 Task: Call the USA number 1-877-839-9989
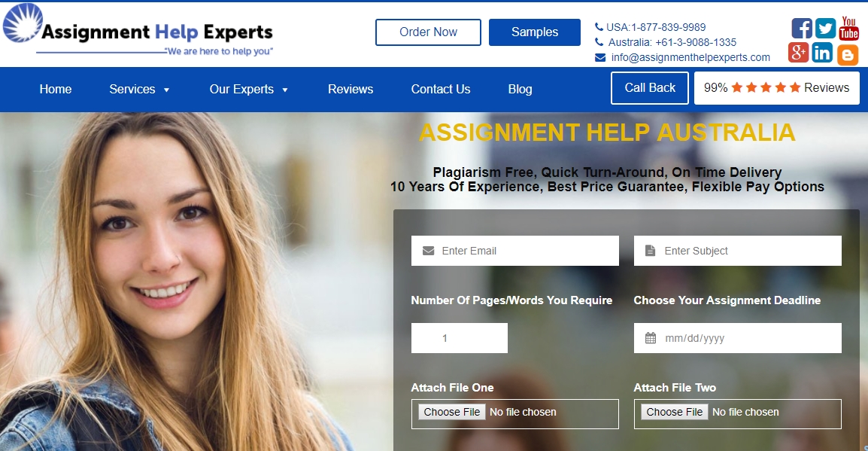(x=656, y=27)
